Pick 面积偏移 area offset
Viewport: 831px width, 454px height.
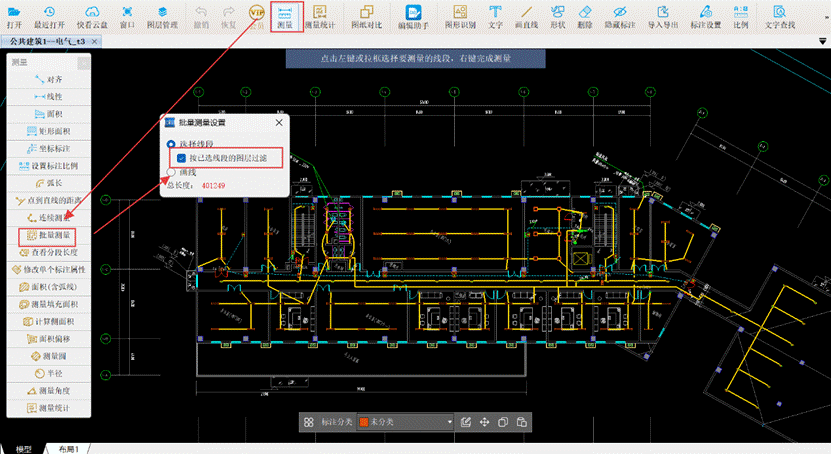49,339
